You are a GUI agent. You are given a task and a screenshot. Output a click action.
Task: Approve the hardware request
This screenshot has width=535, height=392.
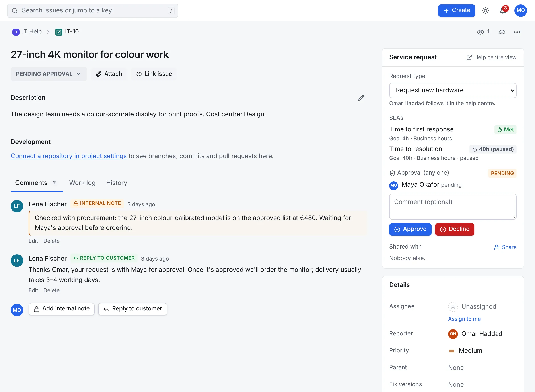410,229
